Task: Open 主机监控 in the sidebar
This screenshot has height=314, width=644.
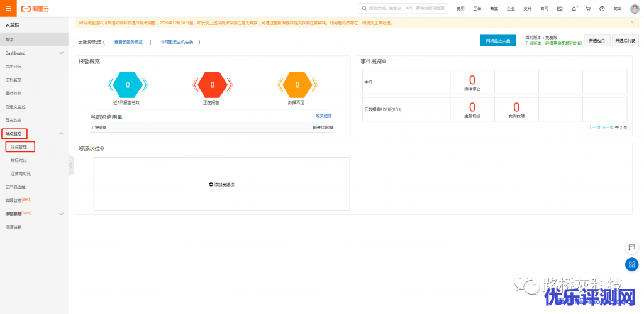Action: pos(14,80)
